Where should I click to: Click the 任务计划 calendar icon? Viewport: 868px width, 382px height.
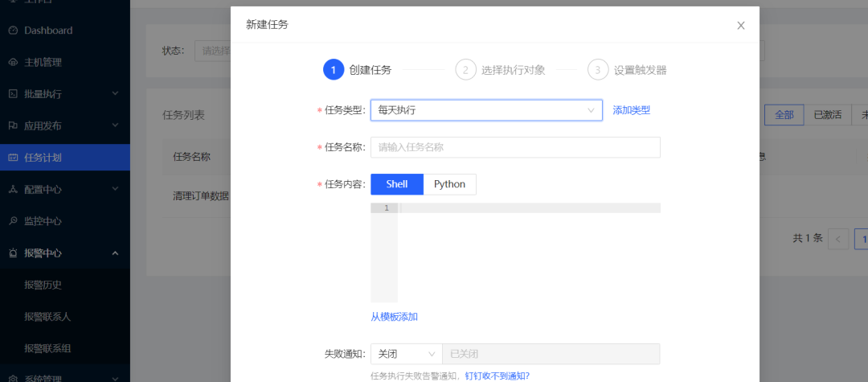click(14, 158)
